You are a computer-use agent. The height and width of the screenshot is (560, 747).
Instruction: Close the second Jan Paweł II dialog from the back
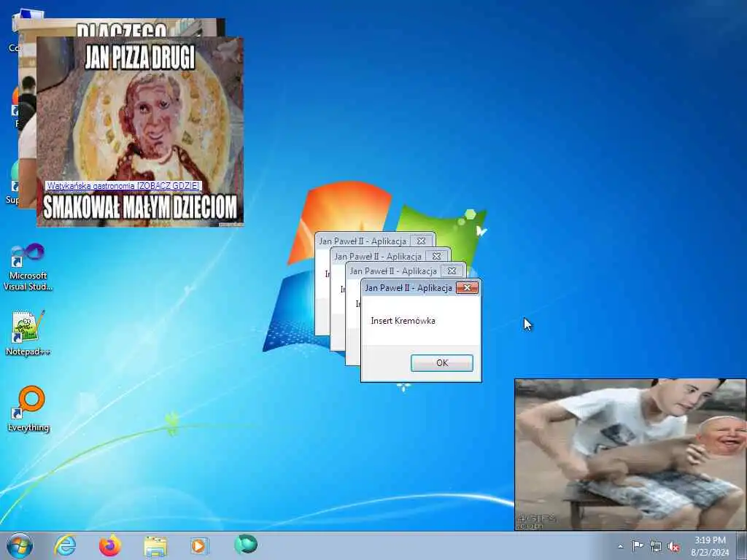click(436, 256)
